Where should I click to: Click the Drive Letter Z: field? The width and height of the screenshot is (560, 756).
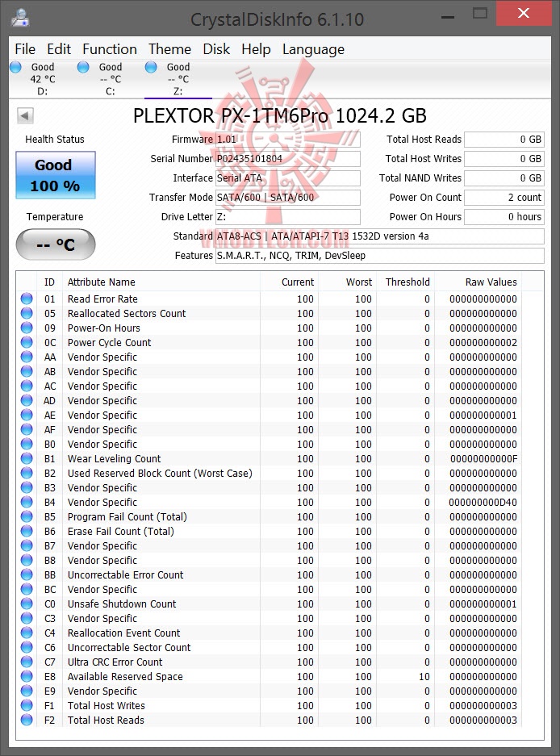point(287,216)
